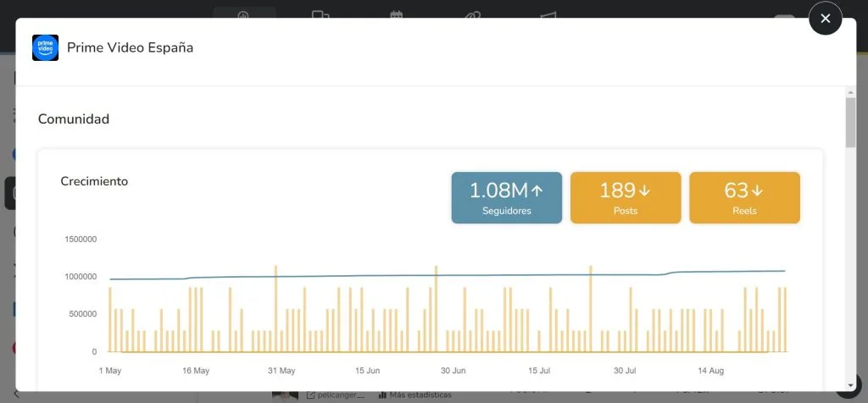Screen dimensions: 868x403
Task: Click the 1 May x-axis label
Action: [x=109, y=370]
